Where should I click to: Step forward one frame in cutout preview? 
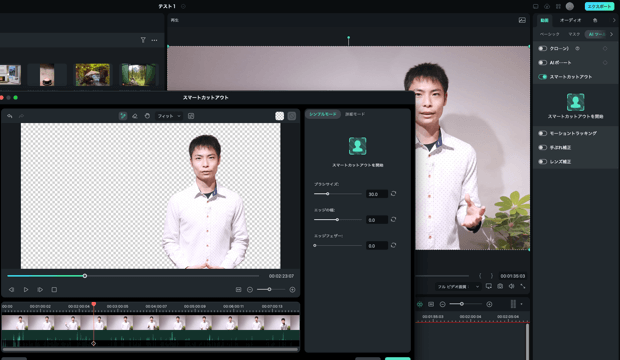pyautogui.click(x=40, y=290)
